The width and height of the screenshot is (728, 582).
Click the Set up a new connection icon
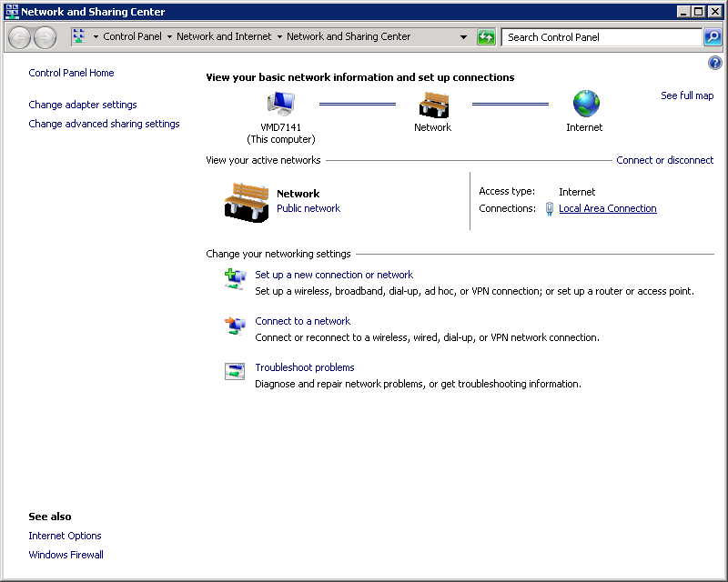coord(235,278)
